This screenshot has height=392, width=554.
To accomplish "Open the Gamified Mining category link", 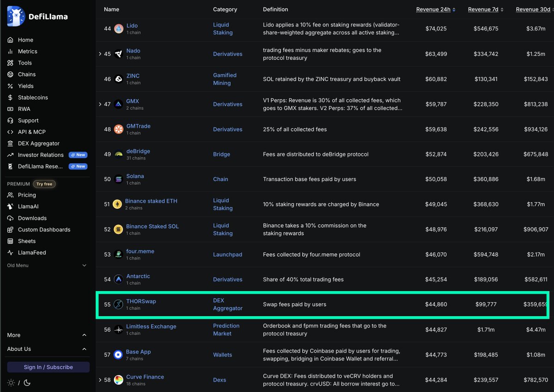I will pos(225,79).
